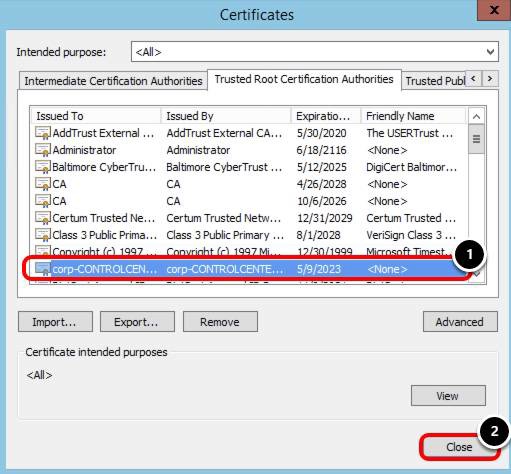Click expiration date 10/6/2026

[x=322, y=201]
